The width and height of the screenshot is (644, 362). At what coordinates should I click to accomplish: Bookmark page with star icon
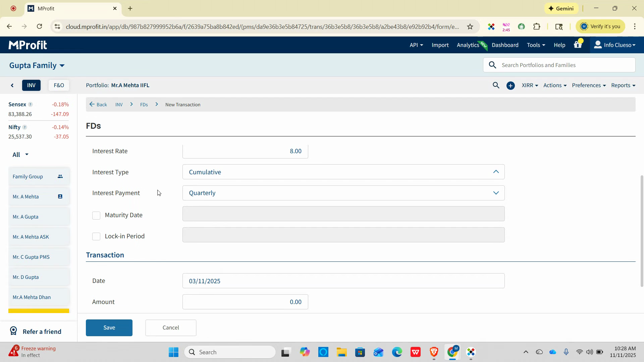(x=470, y=26)
